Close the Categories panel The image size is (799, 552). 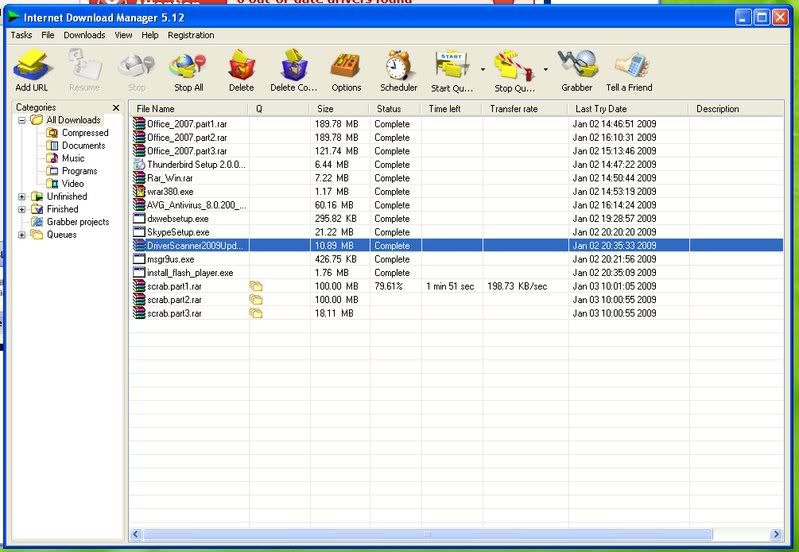point(116,108)
